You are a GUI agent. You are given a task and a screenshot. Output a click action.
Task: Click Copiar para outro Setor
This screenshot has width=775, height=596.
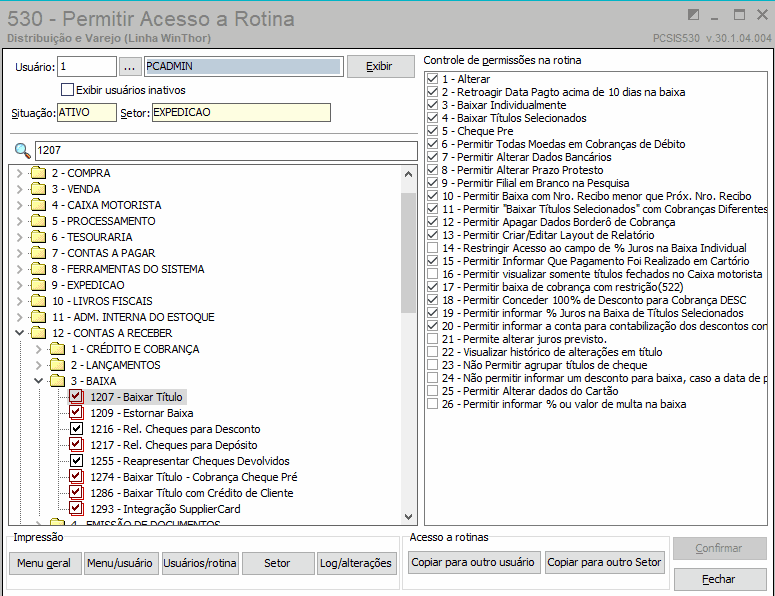604,562
